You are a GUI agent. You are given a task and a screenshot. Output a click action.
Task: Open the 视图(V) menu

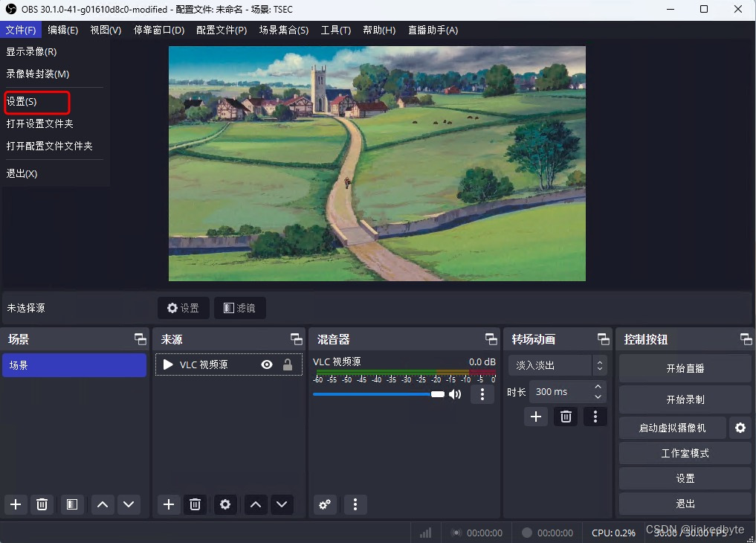click(x=106, y=30)
